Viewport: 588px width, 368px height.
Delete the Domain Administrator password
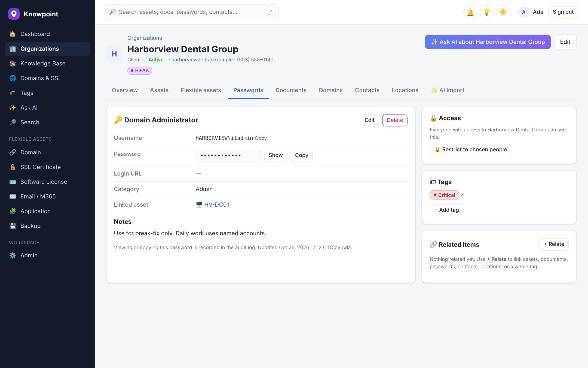[x=395, y=120]
